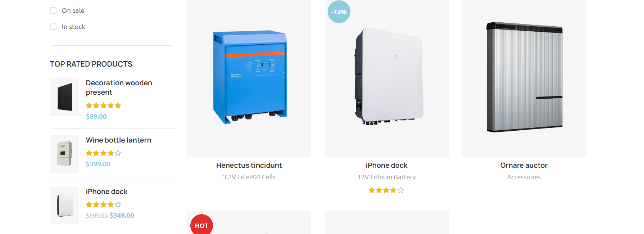The image size is (644, 234).
Task: Click the Ornare auctor product title
Action: tap(524, 165)
